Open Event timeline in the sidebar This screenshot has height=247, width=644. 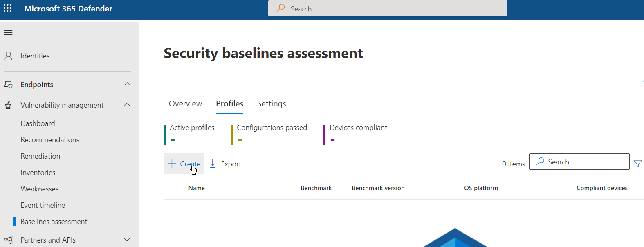click(x=43, y=205)
